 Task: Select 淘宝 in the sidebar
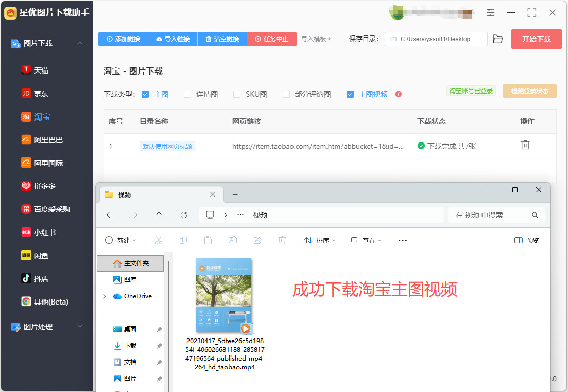coord(36,117)
